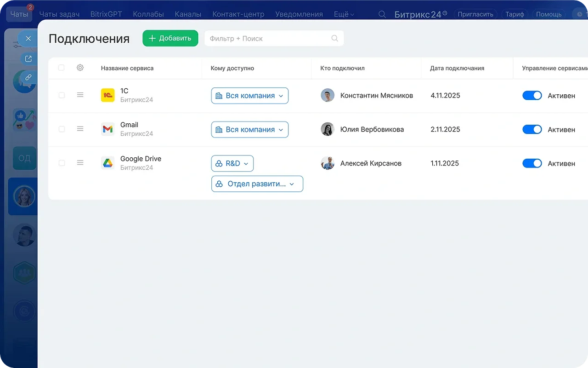The width and height of the screenshot is (588, 368).
Task: Close the Подключения side panel
Action: 28,39
